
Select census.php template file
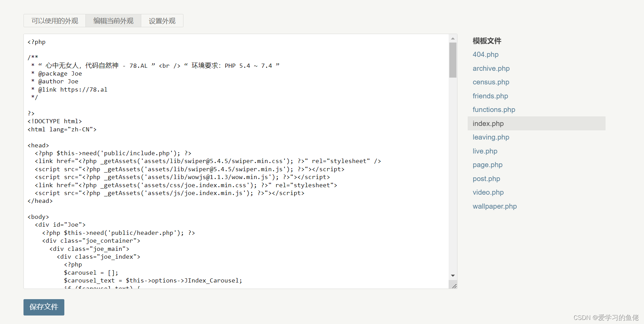(x=491, y=82)
